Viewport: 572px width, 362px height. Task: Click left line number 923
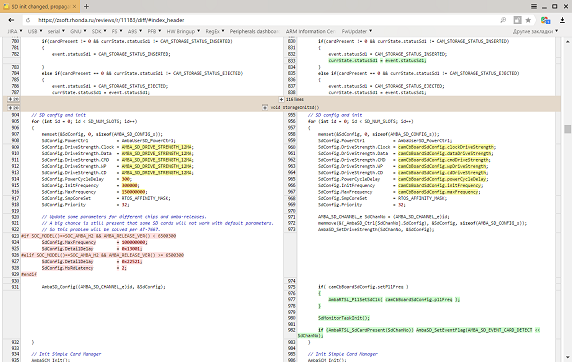point(15,236)
